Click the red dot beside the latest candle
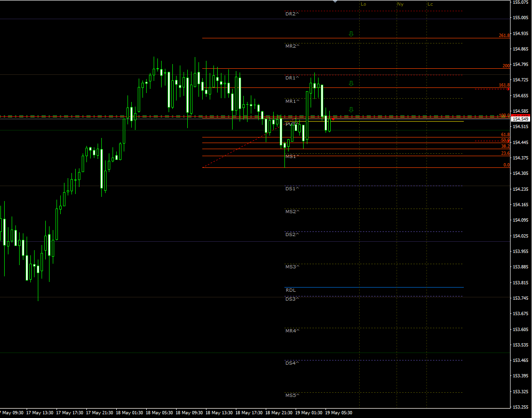532x418 pixels. click(x=333, y=119)
